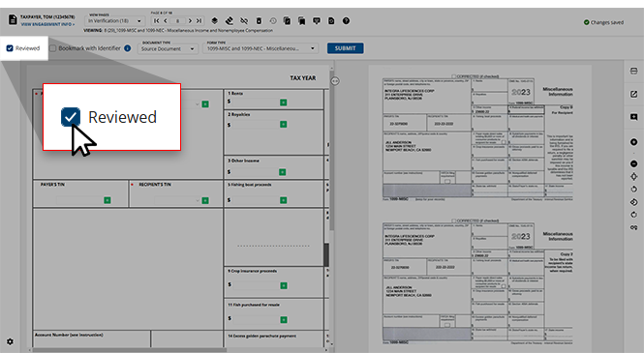Enable Bookmark with Identifier checkbox
The image size is (644, 353).
click(52, 48)
